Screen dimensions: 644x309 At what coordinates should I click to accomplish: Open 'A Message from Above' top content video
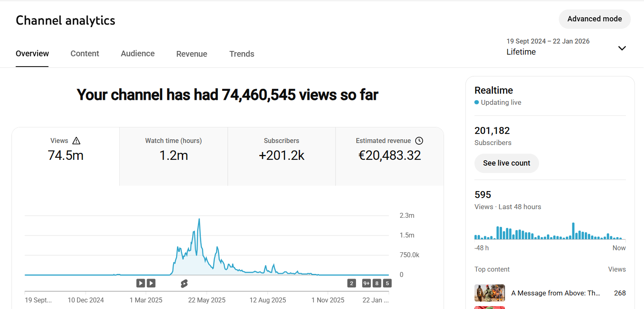[x=556, y=293]
